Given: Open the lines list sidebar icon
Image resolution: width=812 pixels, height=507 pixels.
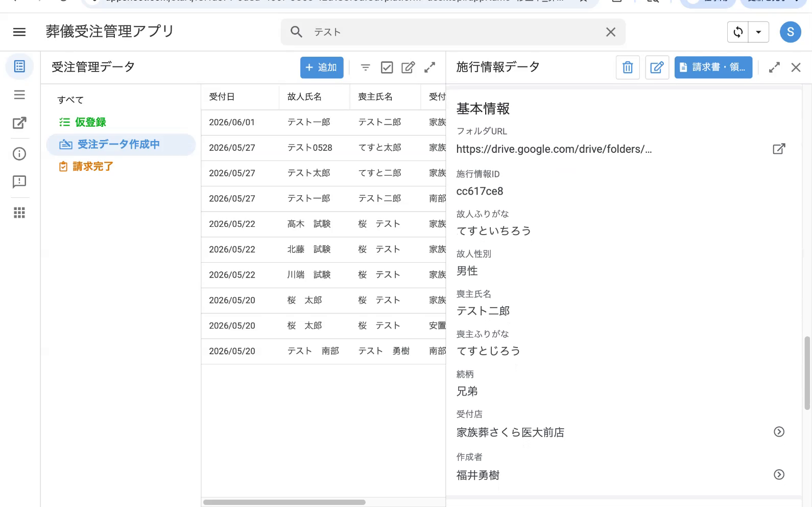Looking at the screenshot, I should click(x=19, y=95).
